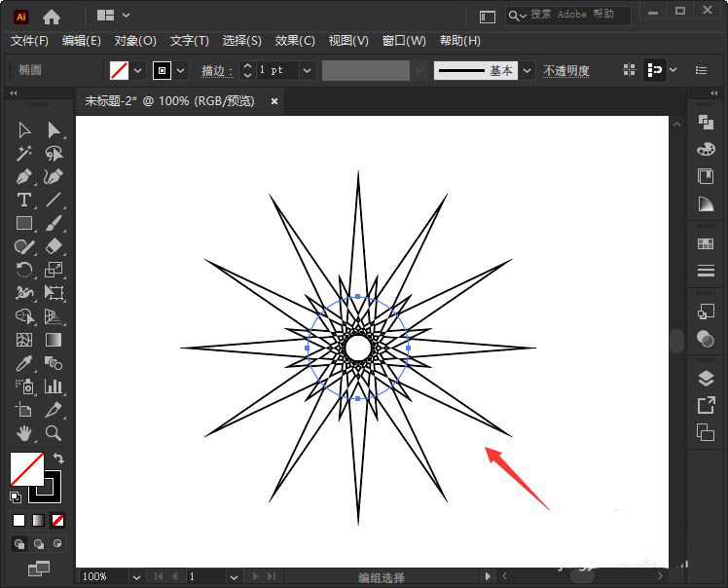
Task: Set paint mode to None
Action: click(57, 520)
